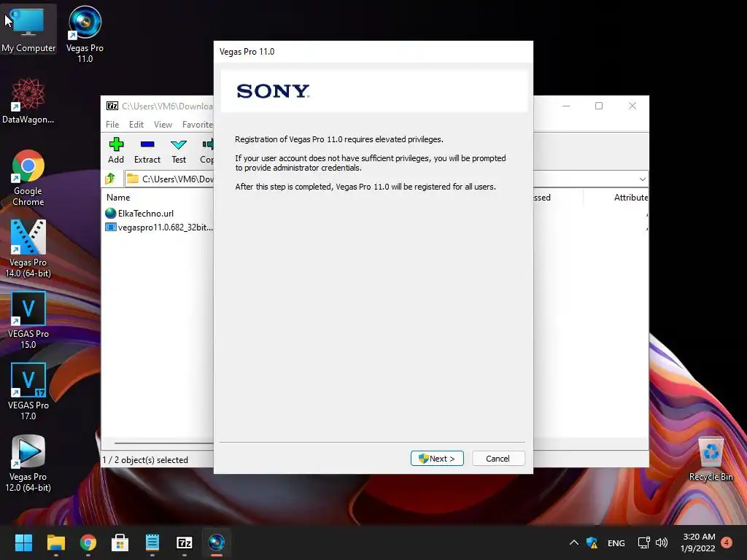This screenshot has height=560, width=747.
Task: Click the Add button in 7-Zip toolbar
Action: [116, 150]
